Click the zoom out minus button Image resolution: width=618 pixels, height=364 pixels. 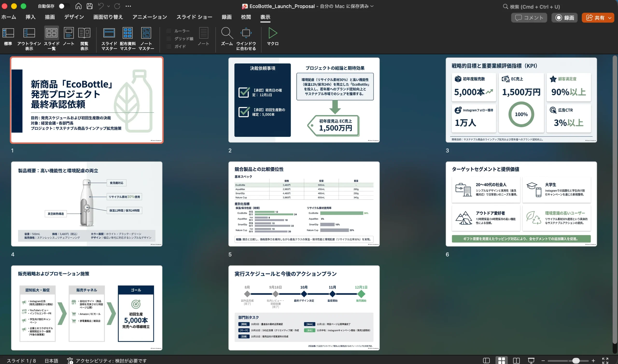pos(543,361)
